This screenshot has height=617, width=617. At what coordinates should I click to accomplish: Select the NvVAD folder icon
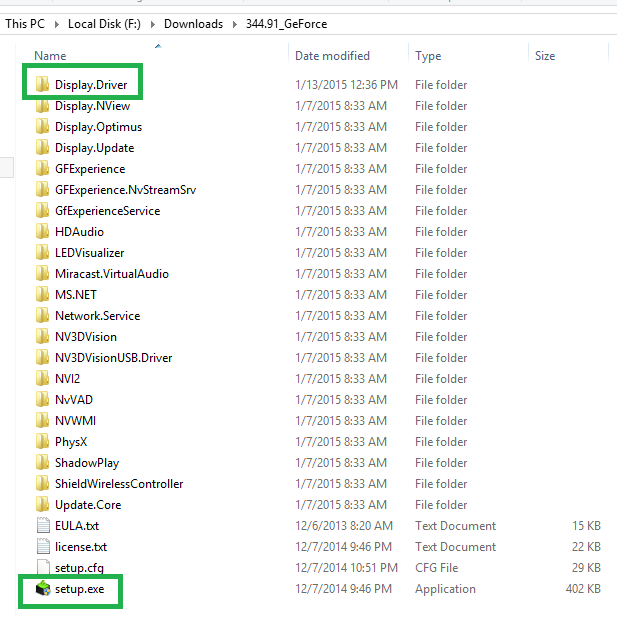(x=42, y=399)
